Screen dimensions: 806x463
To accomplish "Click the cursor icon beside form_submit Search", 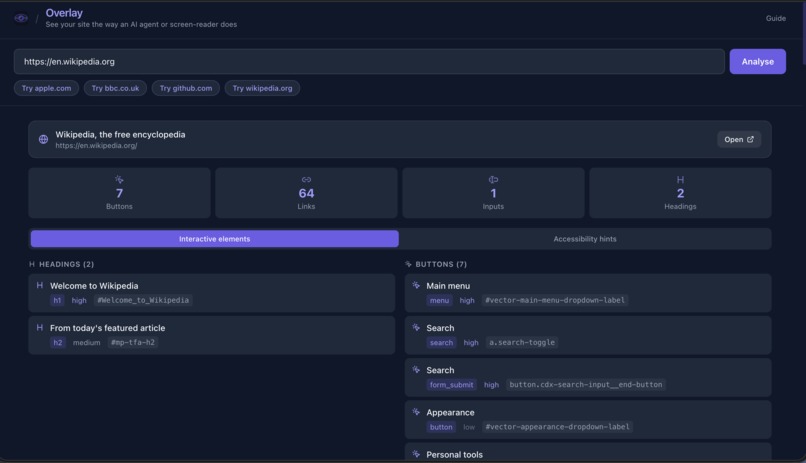I will [x=416, y=369].
